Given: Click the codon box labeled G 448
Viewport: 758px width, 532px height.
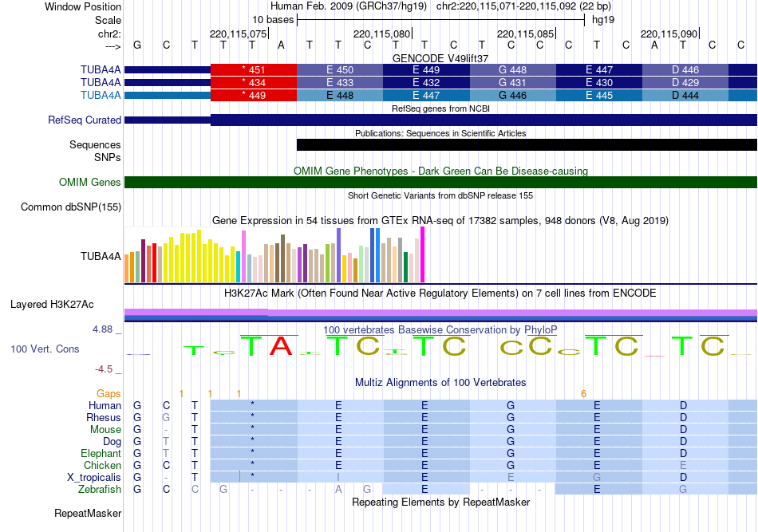Looking at the screenshot, I should 512,69.
